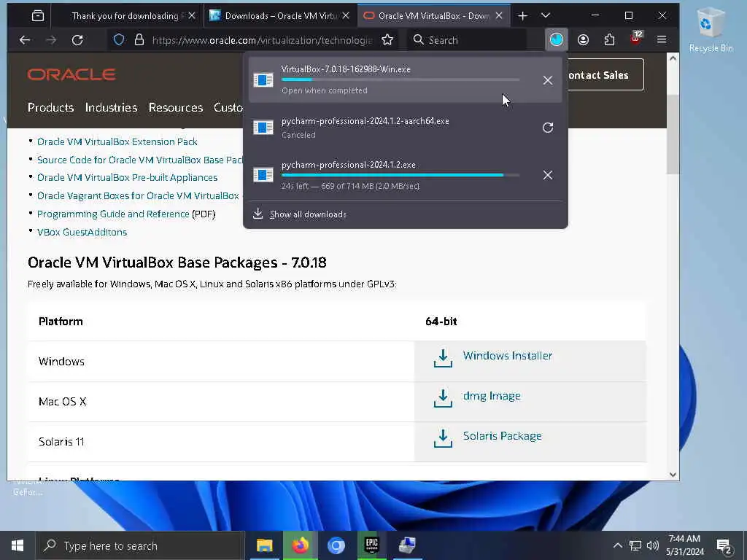Close the 'Thank you for downloading' tab

click(192, 16)
